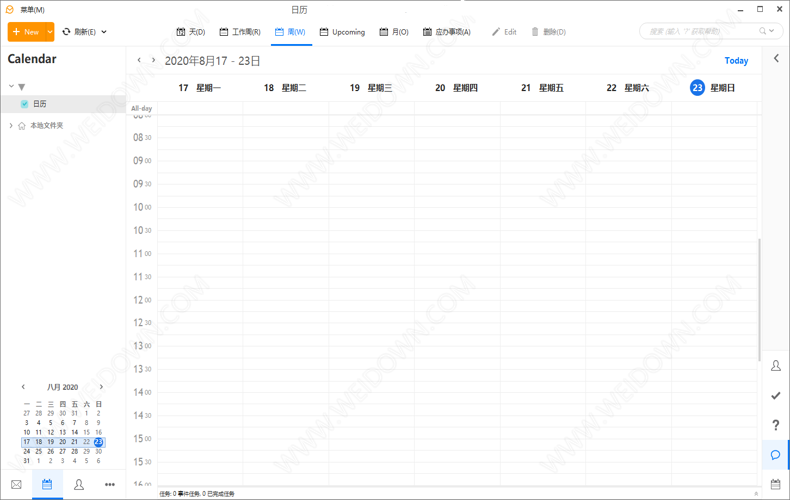Open tasks checkmark in right sidebar

776,396
